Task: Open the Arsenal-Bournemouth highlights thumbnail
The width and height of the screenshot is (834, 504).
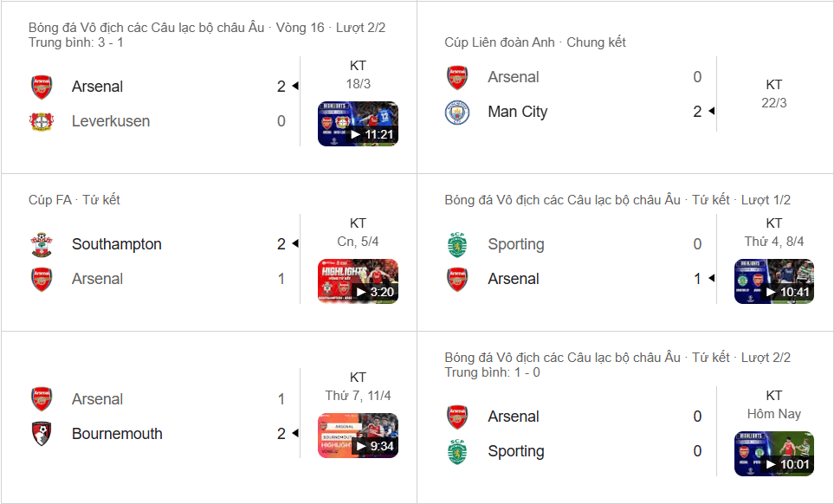Action: point(357,435)
